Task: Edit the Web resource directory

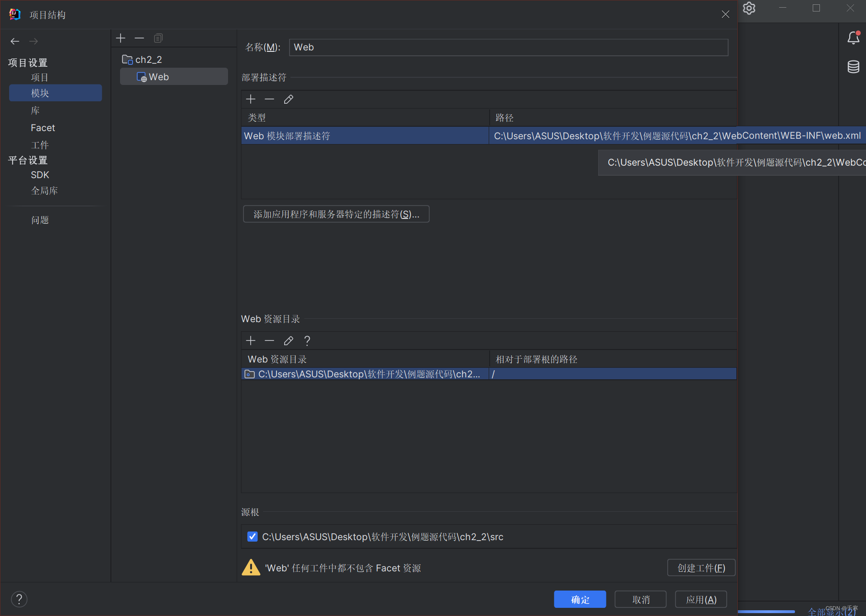Action: pyautogui.click(x=289, y=341)
